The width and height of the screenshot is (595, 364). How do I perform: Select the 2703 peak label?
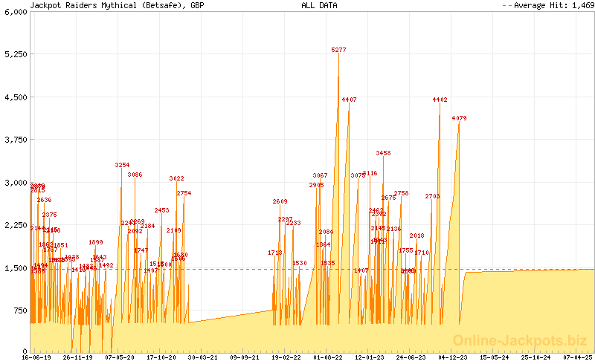click(433, 196)
